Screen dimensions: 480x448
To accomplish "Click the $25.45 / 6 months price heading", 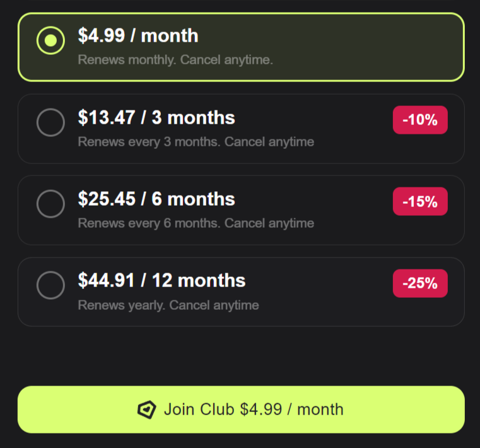I will 156,199.
